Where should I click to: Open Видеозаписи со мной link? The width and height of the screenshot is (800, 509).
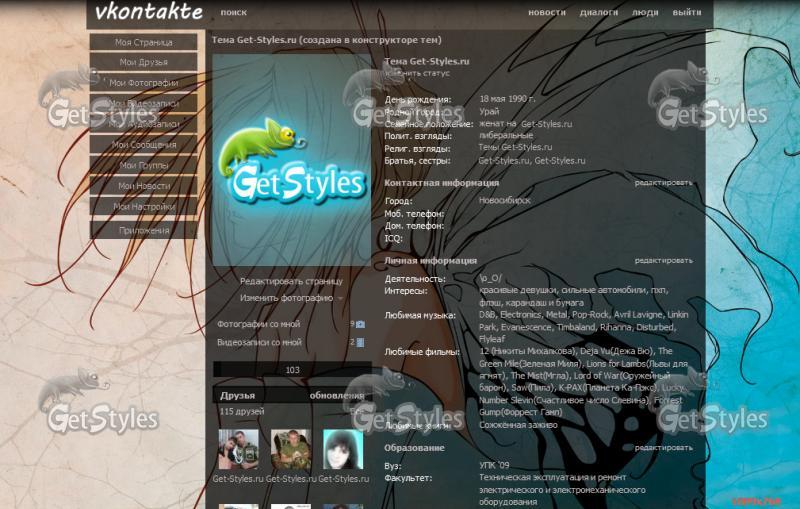point(259,343)
